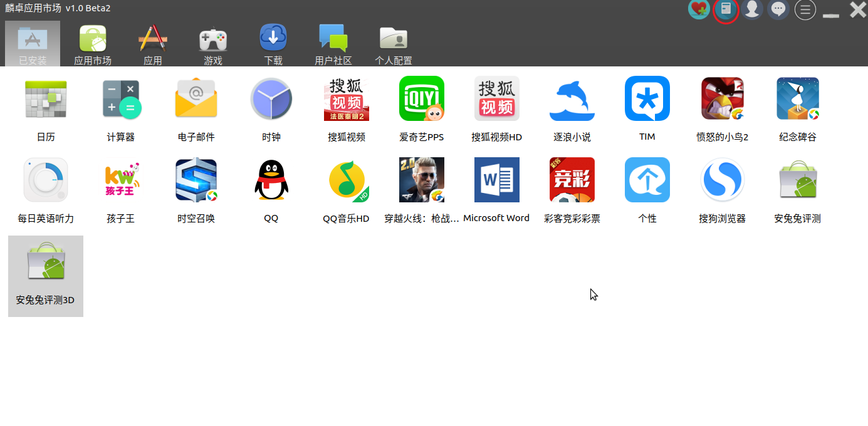Image resolution: width=868 pixels, height=426 pixels.
Task: Click the heart health icon in title bar
Action: 699,9
